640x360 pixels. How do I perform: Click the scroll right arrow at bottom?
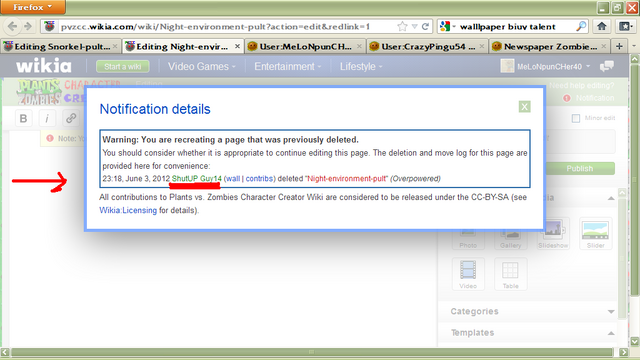tap(624, 352)
